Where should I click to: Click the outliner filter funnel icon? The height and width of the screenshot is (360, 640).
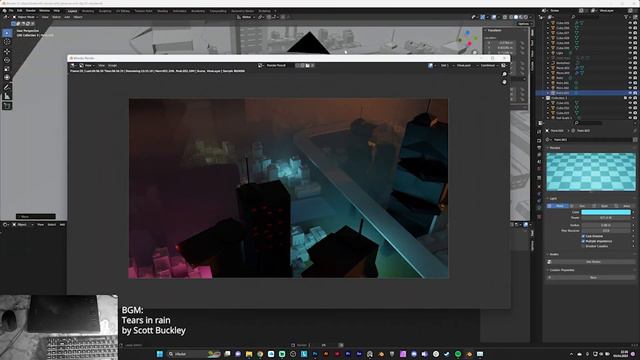626,17
